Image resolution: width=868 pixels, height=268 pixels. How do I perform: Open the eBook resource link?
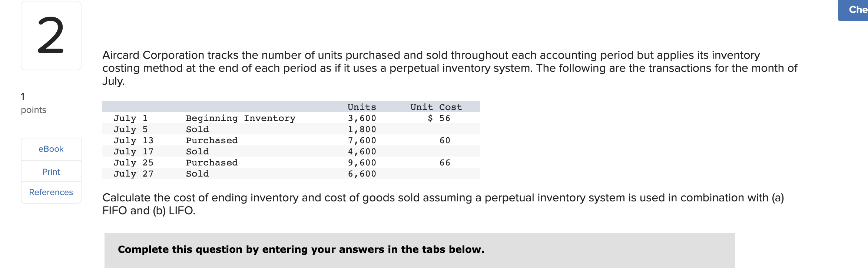coord(50,149)
